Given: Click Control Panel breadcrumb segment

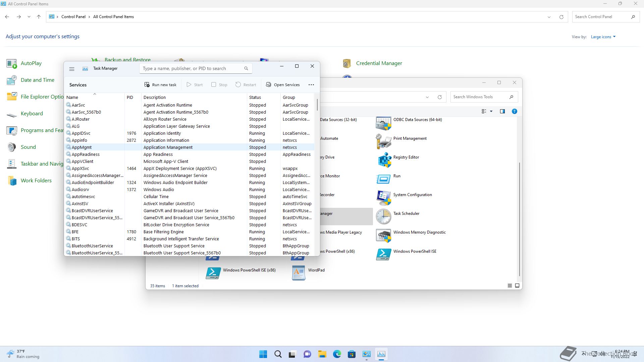Looking at the screenshot, I should pos(73,17).
